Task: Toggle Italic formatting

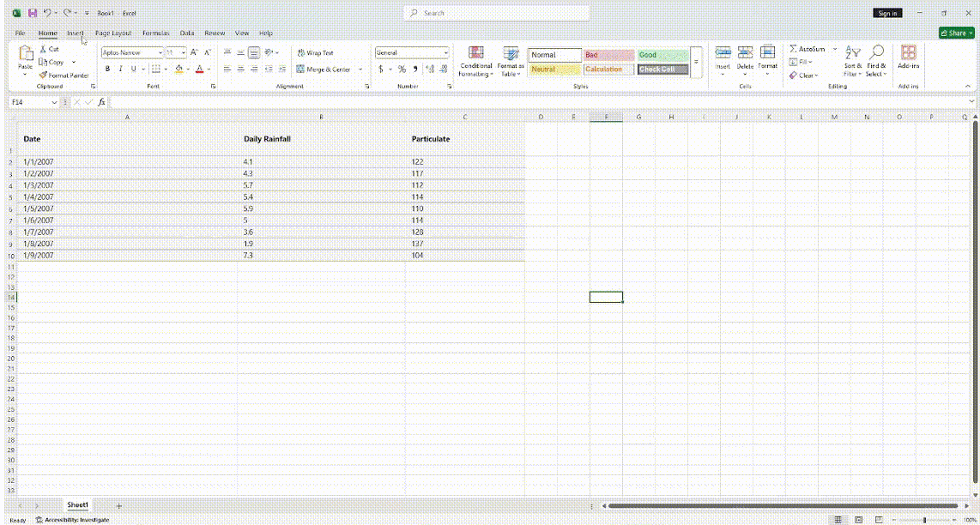Action: pos(120,69)
